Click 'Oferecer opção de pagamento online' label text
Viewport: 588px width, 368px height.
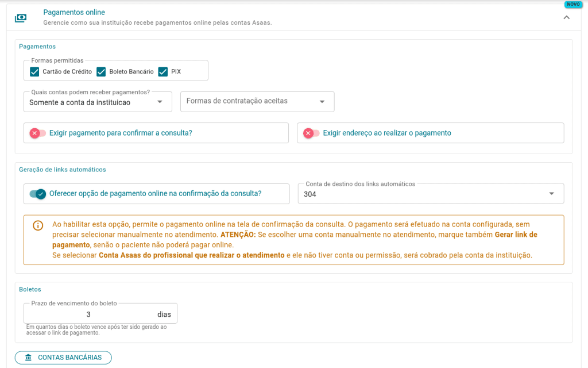tap(155, 194)
